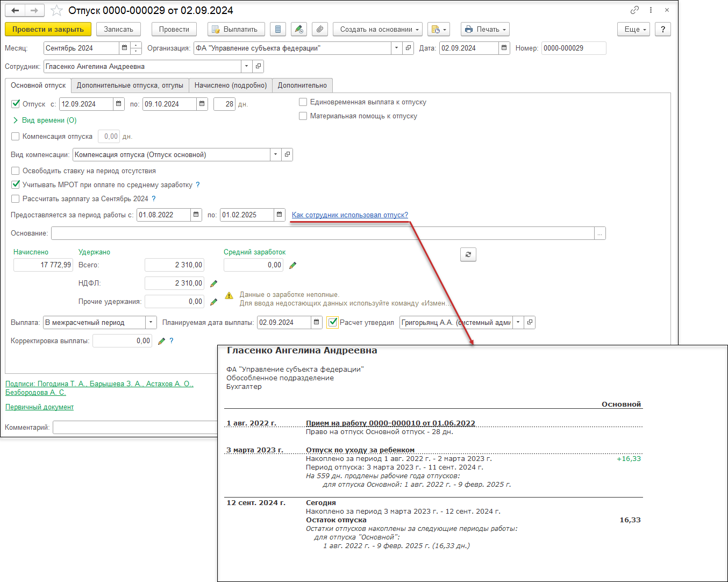Open calendar for vacation start date 12.09.2024
The image size is (728, 582).
119,104
